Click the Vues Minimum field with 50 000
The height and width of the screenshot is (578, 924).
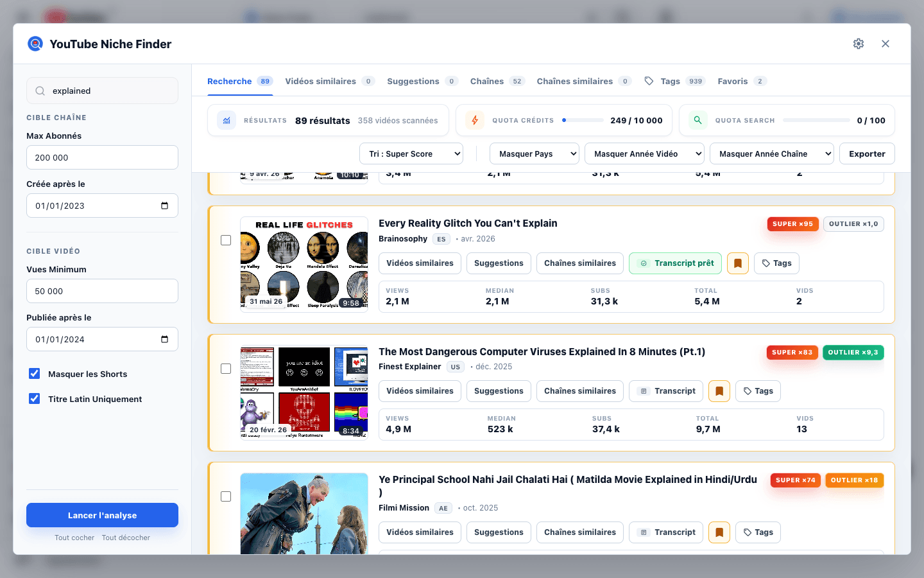click(x=102, y=291)
